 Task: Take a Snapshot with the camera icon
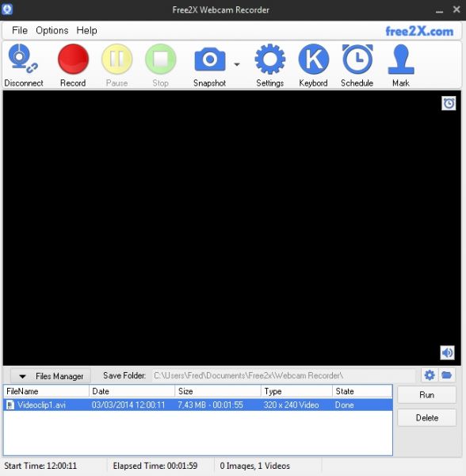point(210,59)
